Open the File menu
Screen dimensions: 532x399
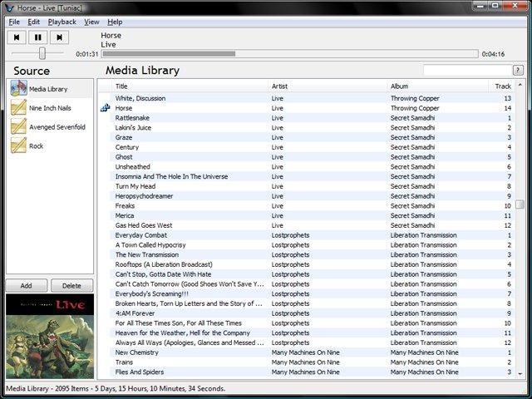tap(14, 22)
